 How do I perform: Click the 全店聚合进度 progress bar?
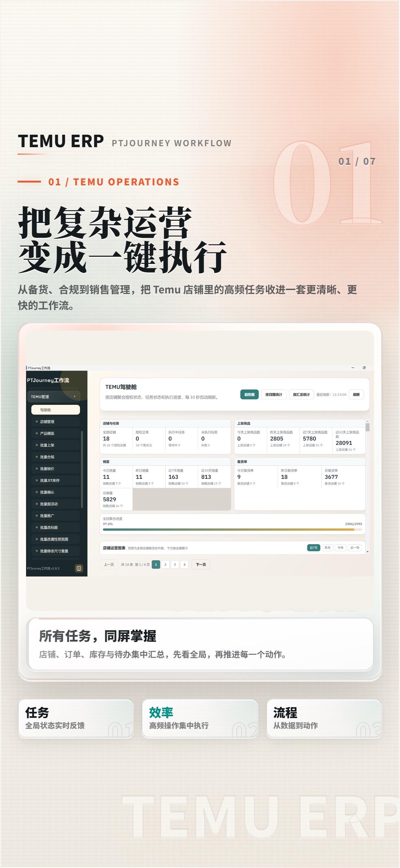(232, 529)
